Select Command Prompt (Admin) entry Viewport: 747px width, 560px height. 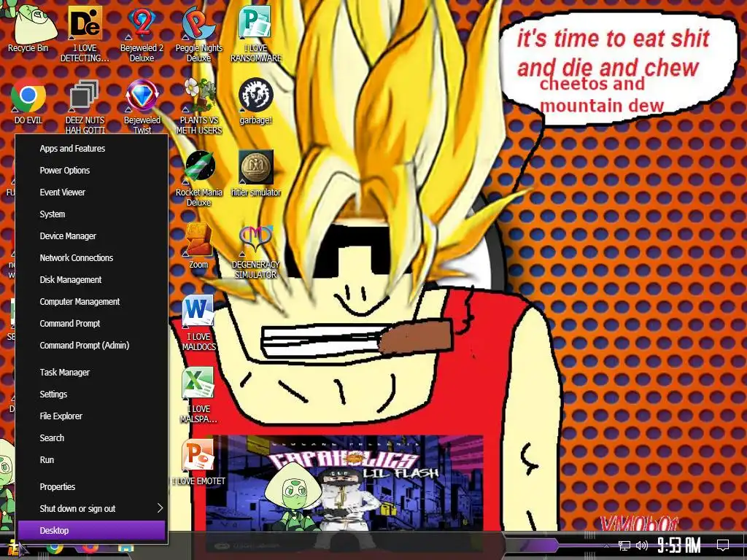(x=91, y=346)
